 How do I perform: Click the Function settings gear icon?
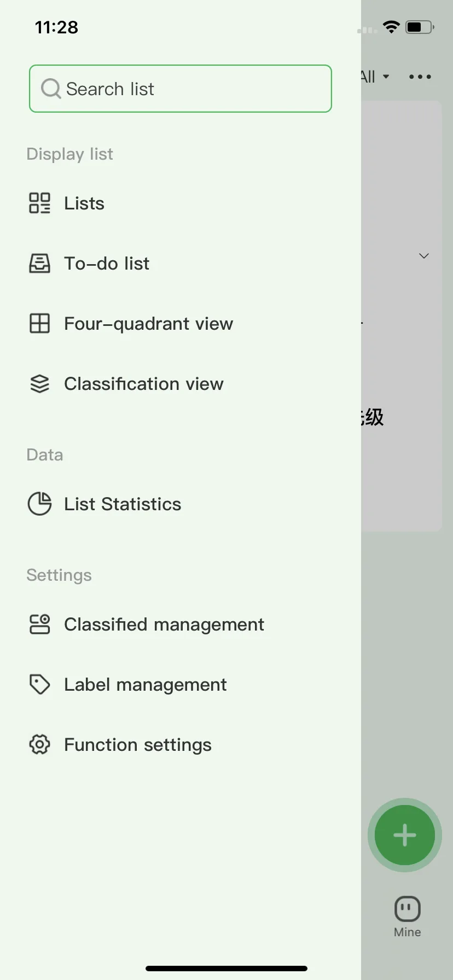tap(39, 744)
